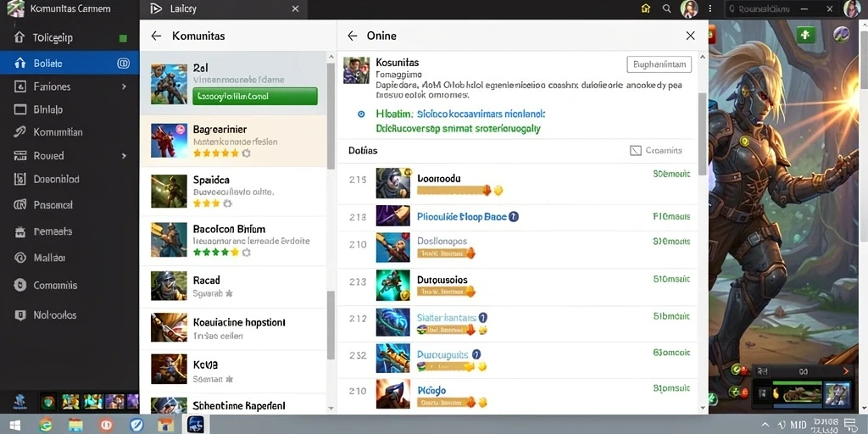Open the user avatar in the top bar
The height and width of the screenshot is (434, 868).
688,8
